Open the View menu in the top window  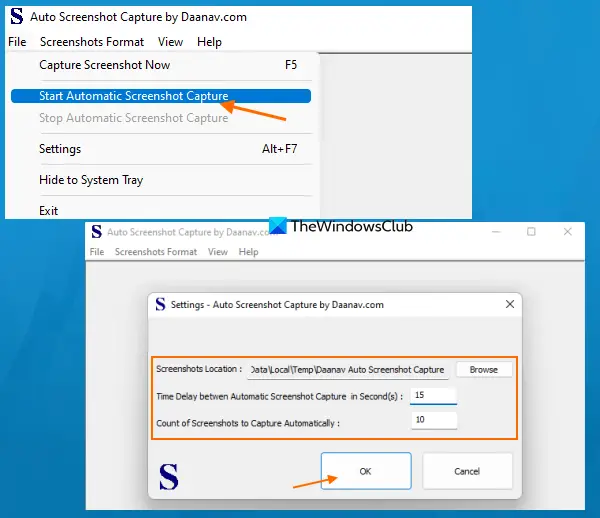170,42
